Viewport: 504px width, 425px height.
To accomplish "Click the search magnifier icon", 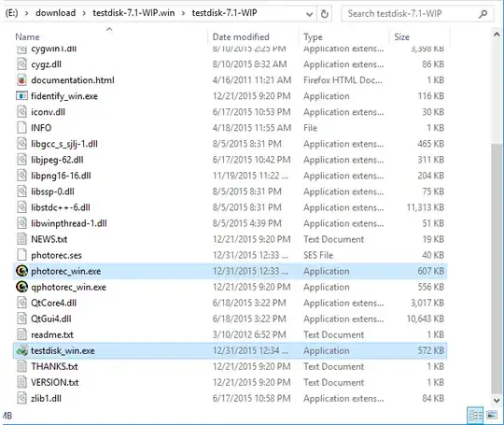I will pos(483,14).
